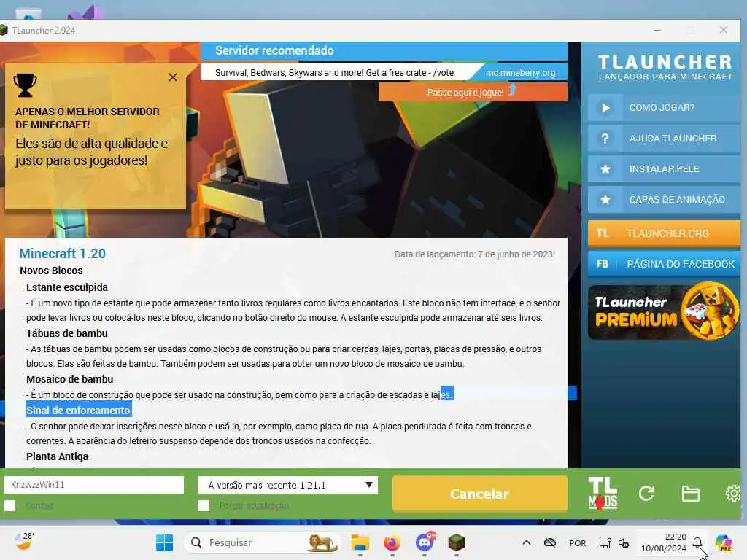
Task: Click the username field KnzwzzWin11
Action: [x=94, y=485]
